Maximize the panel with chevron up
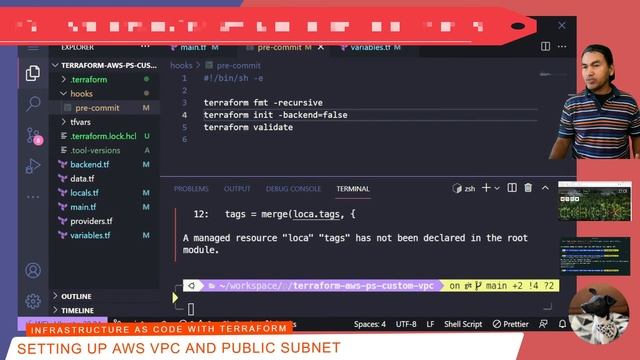Screen dimensions: 640x360 pyautogui.click(x=545, y=188)
